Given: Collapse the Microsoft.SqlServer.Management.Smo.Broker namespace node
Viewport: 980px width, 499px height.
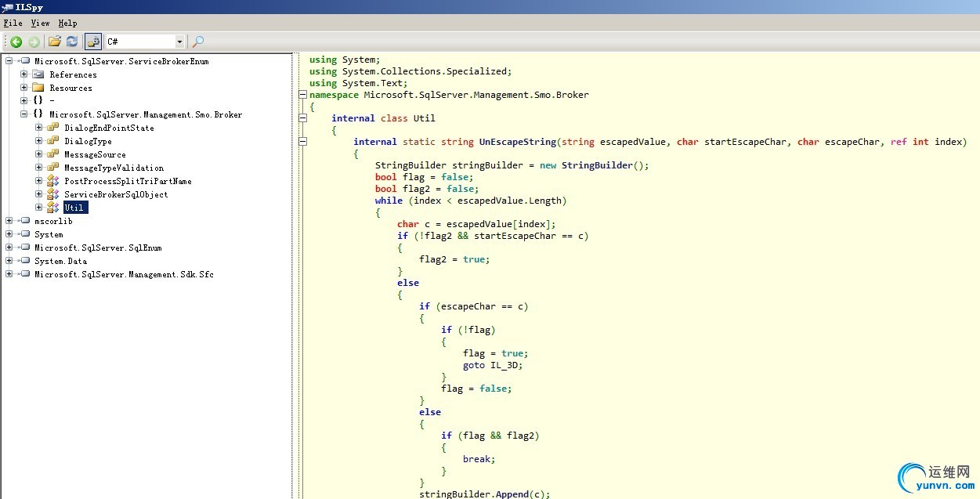Looking at the screenshot, I should click(24, 114).
